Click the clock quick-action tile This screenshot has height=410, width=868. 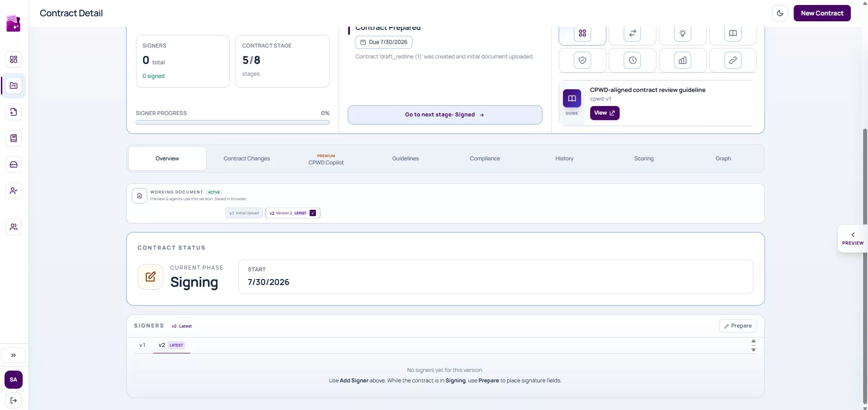point(632,60)
